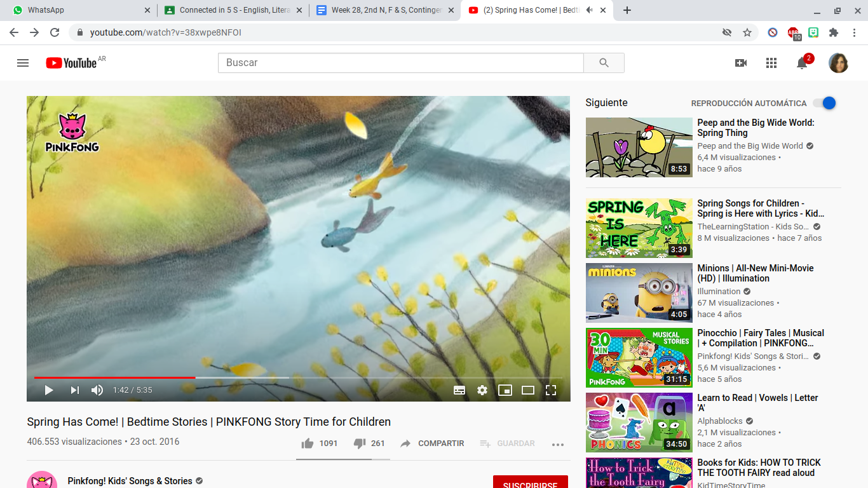Click the Illumination channel name
The image size is (868, 488).
[x=719, y=292]
